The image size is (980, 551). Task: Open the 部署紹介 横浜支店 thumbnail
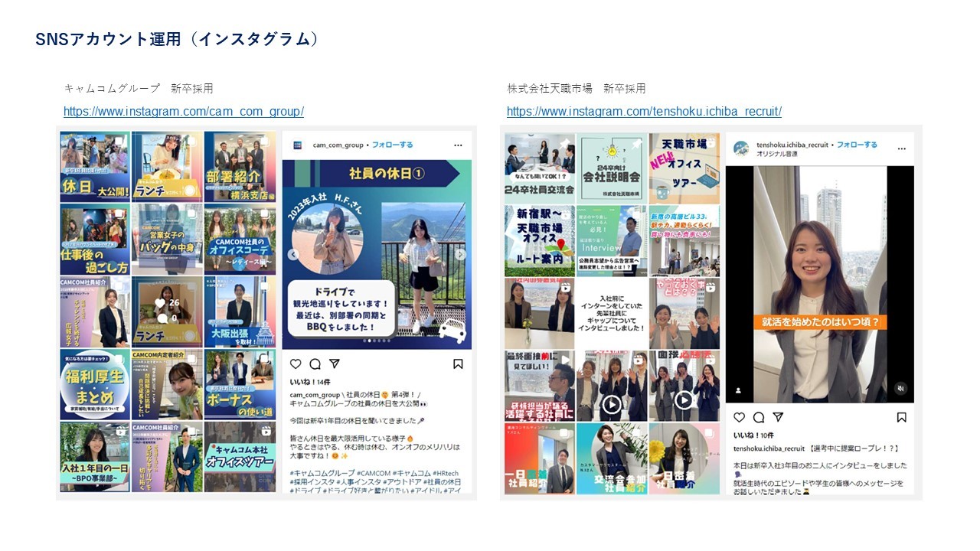tap(240, 166)
